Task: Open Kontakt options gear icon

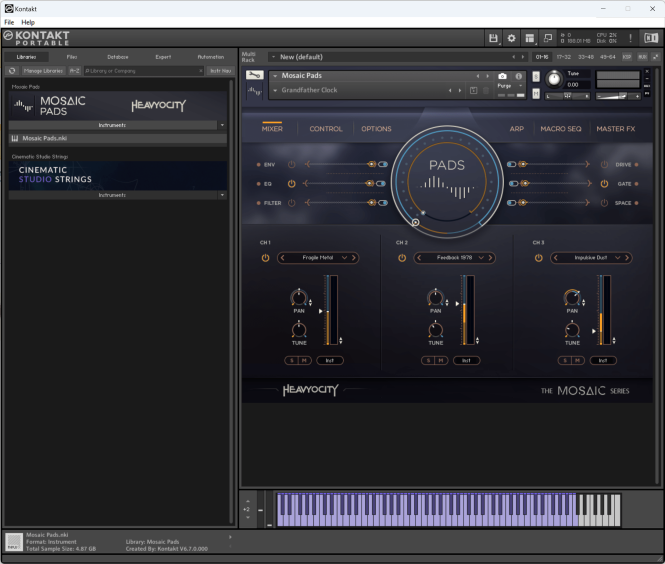Action: point(511,38)
